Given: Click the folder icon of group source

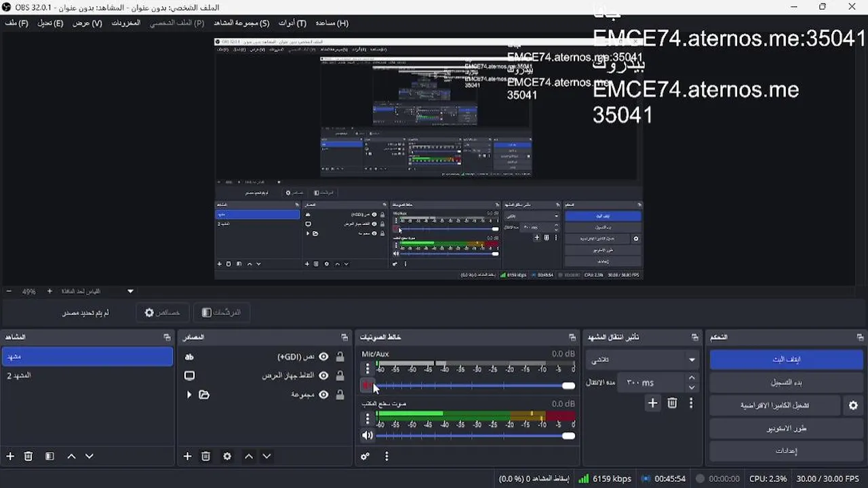Looking at the screenshot, I should coord(203,394).
